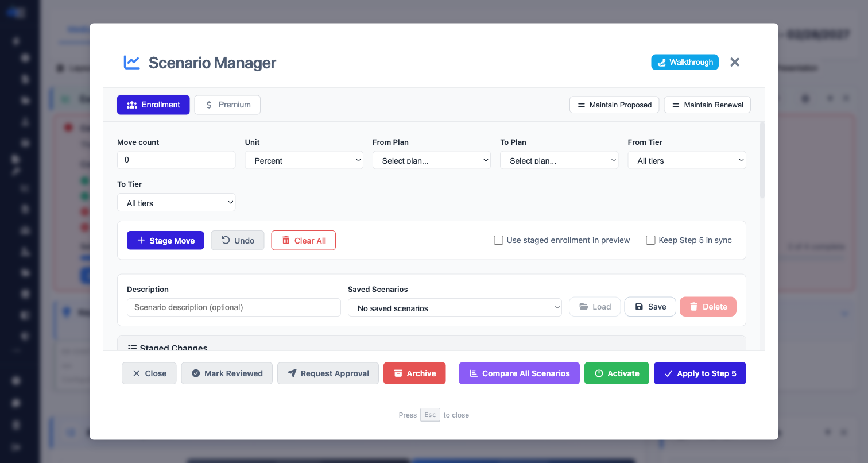Click the Clear All trash button
Image resolution: width=868 pixels, height=463 pixels.
tap(303, 241)
